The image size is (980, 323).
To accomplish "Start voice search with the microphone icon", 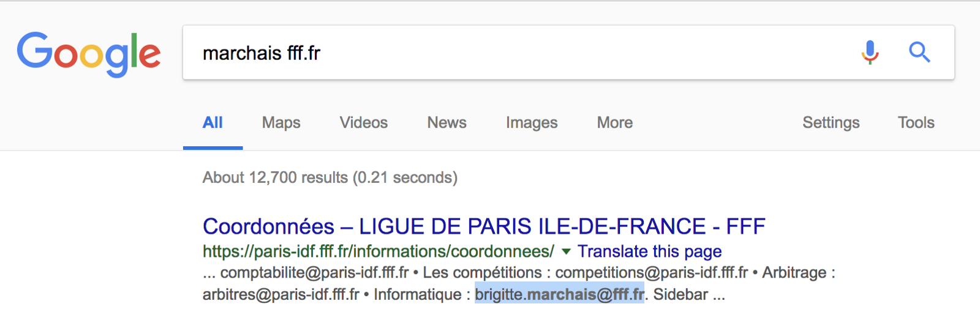I will point(870,53).
